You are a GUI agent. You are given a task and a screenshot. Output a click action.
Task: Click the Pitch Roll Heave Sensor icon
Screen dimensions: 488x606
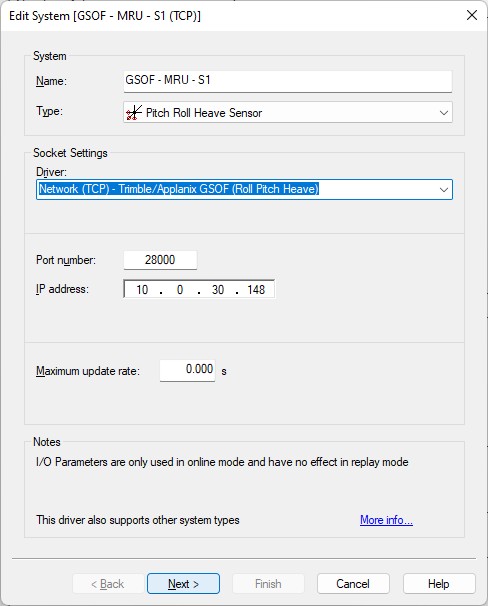[134, 113]
